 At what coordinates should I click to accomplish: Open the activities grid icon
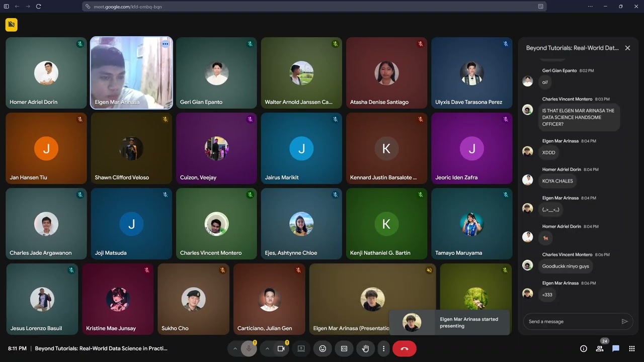pyautogui.click(x=632, y=348)
